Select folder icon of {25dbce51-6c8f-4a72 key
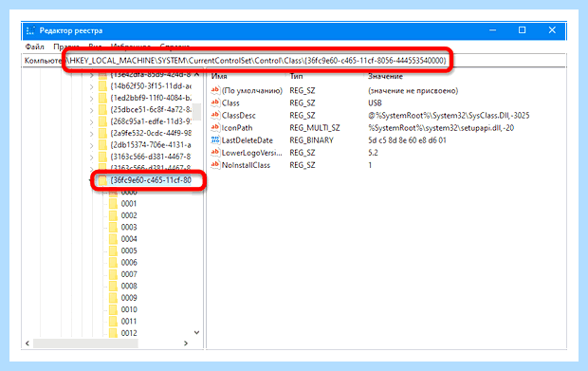588x371 pixels. point(102,109)
